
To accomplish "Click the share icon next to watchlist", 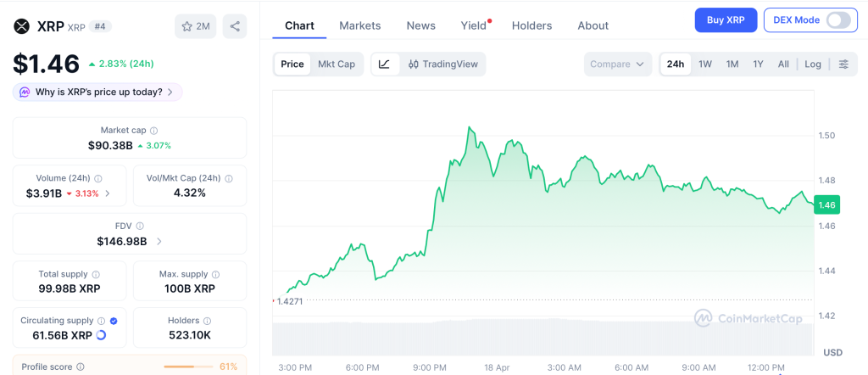I will 235,26.
